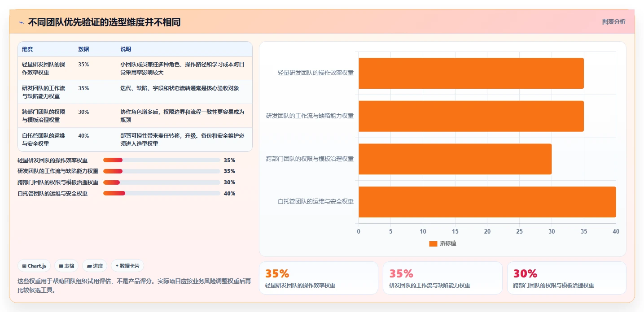Click the 说明 column header
Image resolution: width=644 pixels, height=312 pixels.
click(x=126, y=49)
